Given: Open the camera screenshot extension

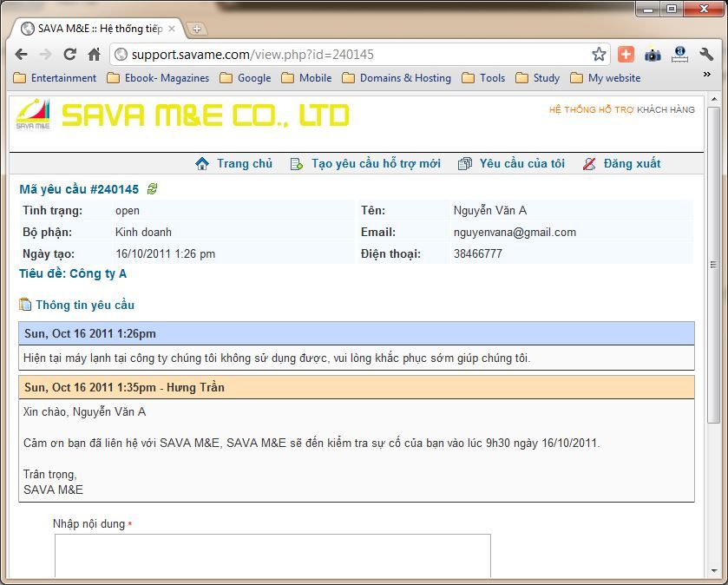Looking at the screenshot, I should click(x=653, y=55).
